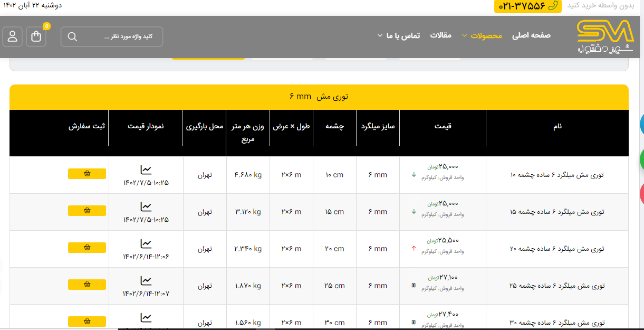Type in the کلید واژه search field
The image size is (644, 330).
121,36
